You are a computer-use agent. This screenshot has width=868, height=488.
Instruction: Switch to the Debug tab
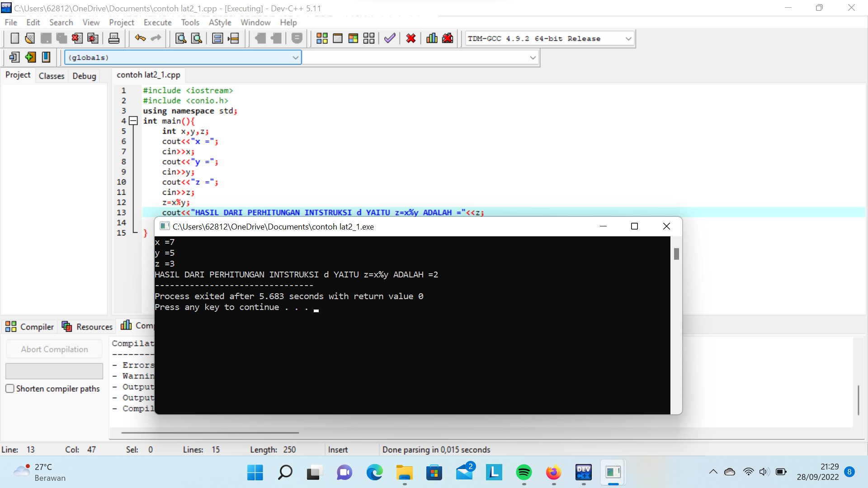[85, 76]
